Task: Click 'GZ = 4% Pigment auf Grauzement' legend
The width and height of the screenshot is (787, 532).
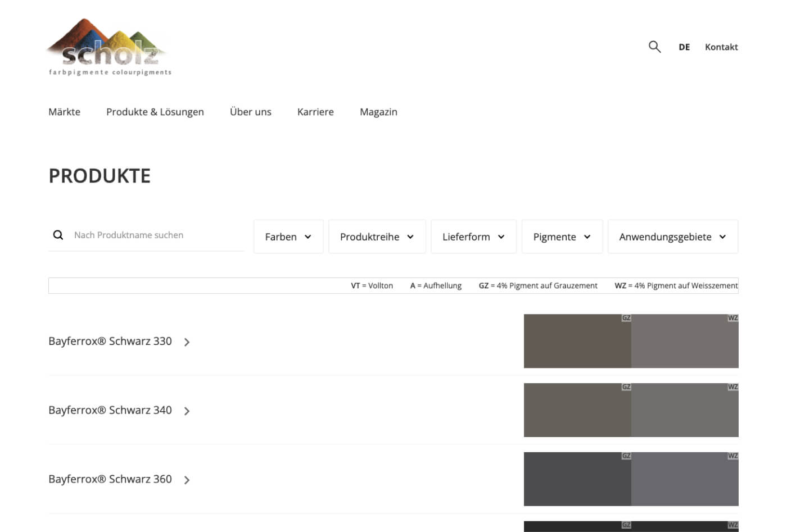Action: [538, 285]
